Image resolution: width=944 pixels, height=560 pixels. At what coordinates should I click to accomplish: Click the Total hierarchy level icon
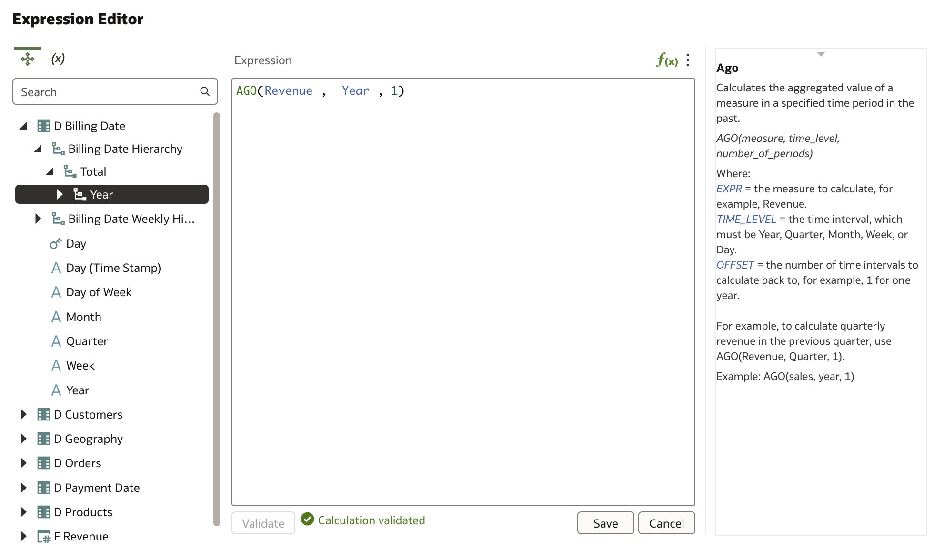point(70,171)
